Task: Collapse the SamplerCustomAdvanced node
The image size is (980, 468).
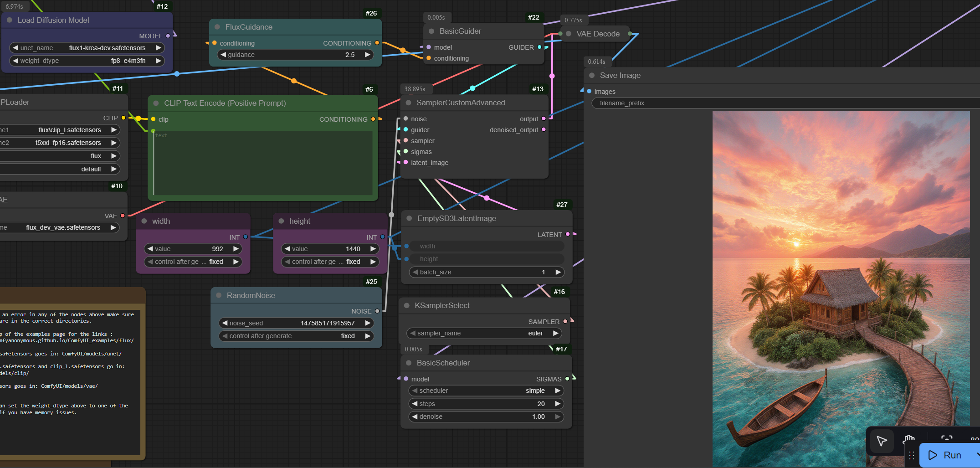Action: coord(409,103)
